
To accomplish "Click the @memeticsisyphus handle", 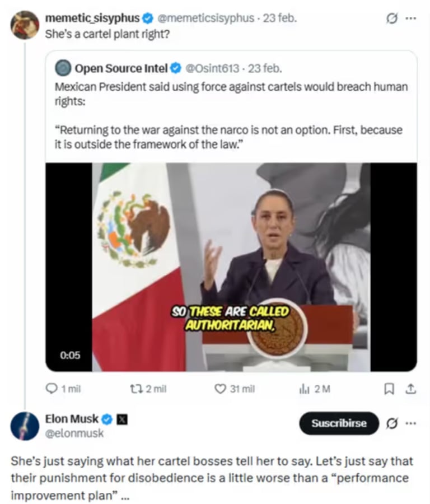I will tap(206, 18).
